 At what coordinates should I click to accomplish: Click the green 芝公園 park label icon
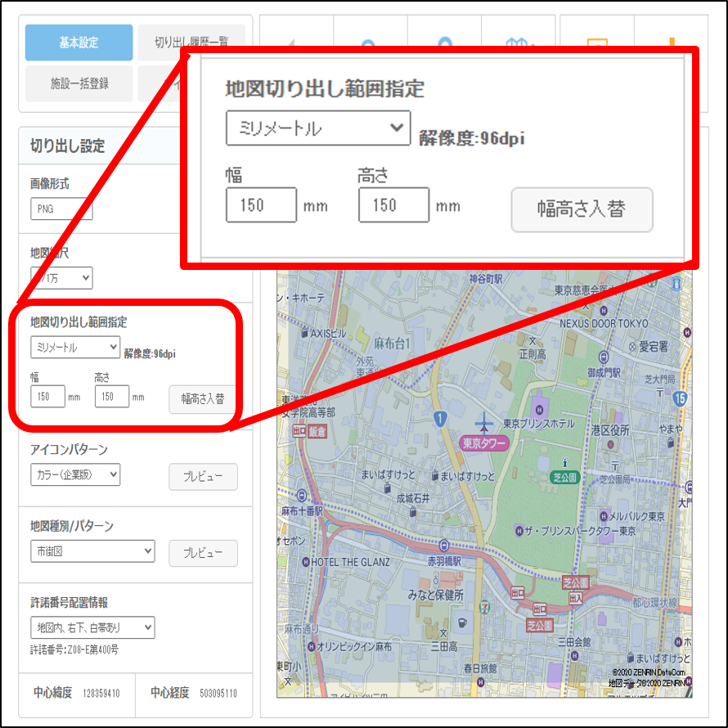tap(564, 476)
